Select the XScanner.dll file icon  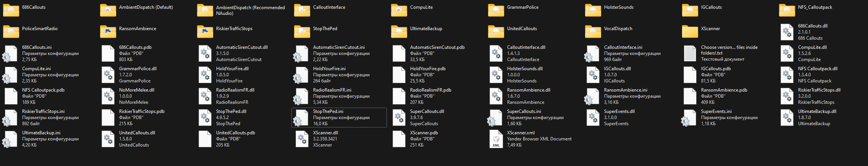pos(302,139)
